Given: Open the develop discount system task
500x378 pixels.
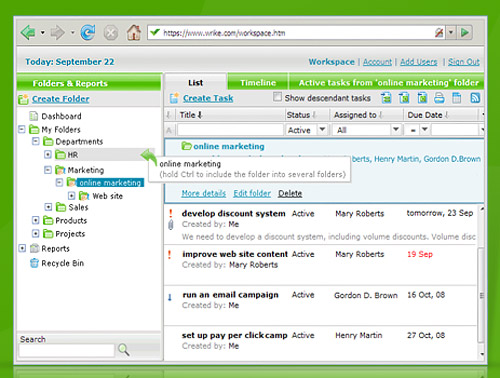Looking at the screenshot, I should pyautogui.click(x=233, y=214).
